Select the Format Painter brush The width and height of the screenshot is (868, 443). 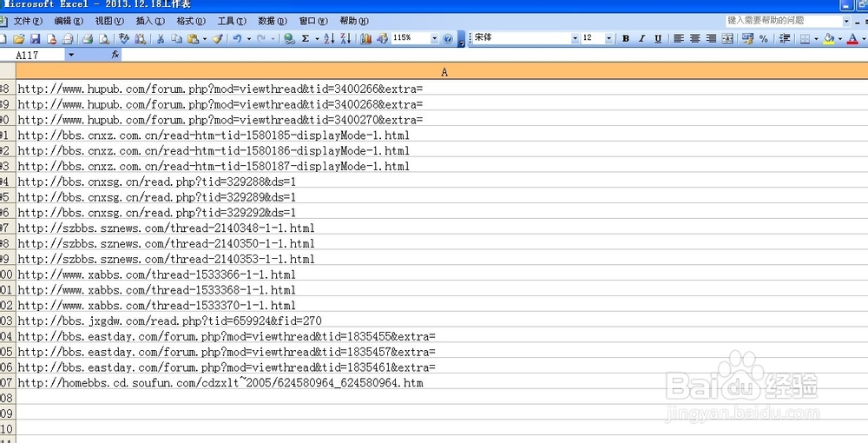tap(218, 39)
